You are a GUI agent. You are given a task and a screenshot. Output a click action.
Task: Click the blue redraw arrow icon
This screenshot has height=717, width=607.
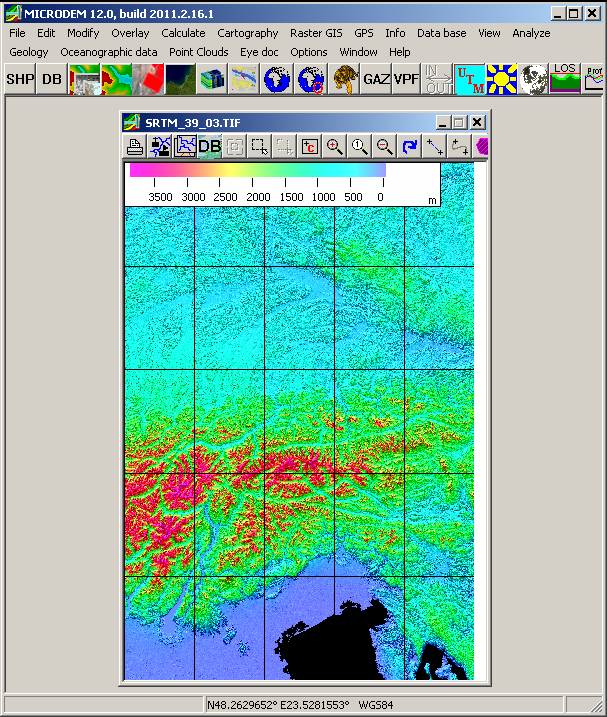(409, 147)
